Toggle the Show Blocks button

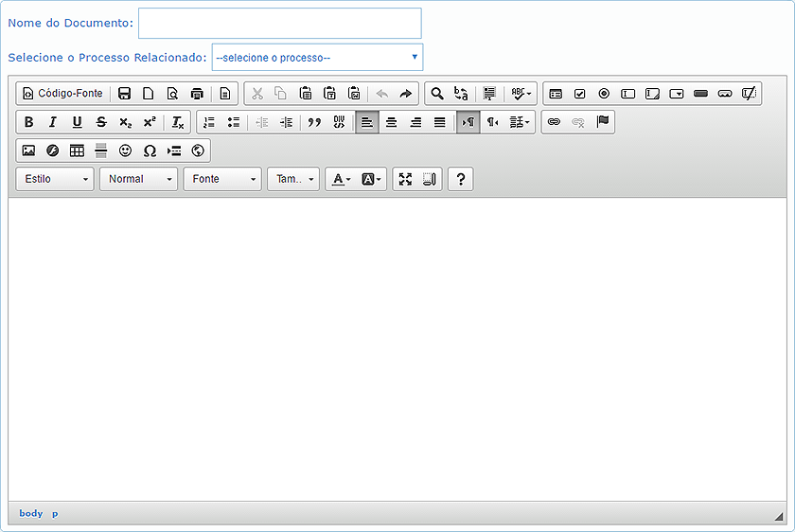(x=430, y=179)
